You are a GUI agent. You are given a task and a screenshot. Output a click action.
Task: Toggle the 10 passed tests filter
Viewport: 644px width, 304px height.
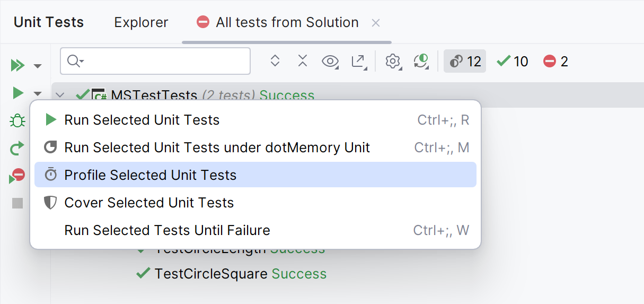(513, 62)
